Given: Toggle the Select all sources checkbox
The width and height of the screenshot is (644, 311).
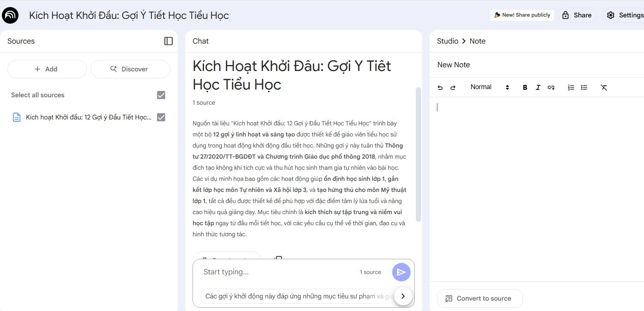Looking at the screenshot, I should tap(161, 95).
